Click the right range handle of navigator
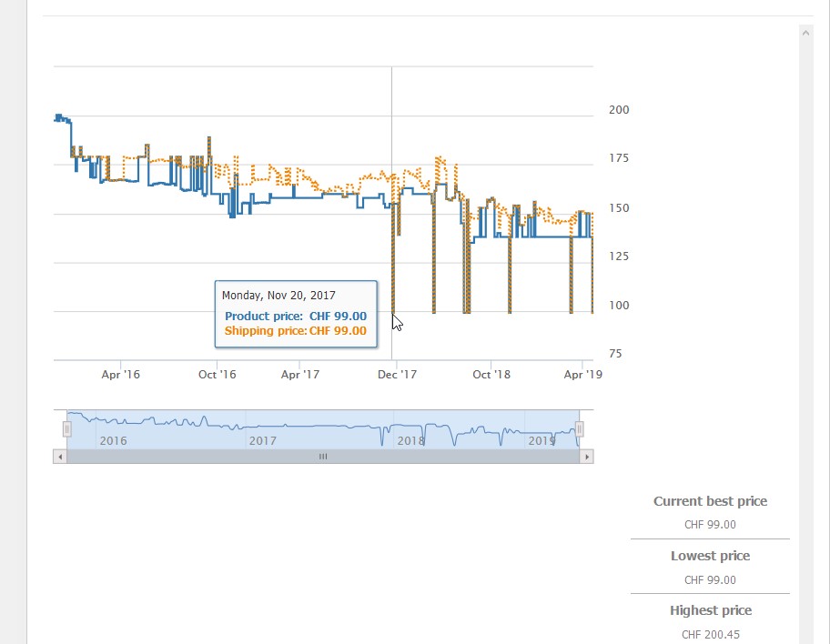 tap(579, 429)
